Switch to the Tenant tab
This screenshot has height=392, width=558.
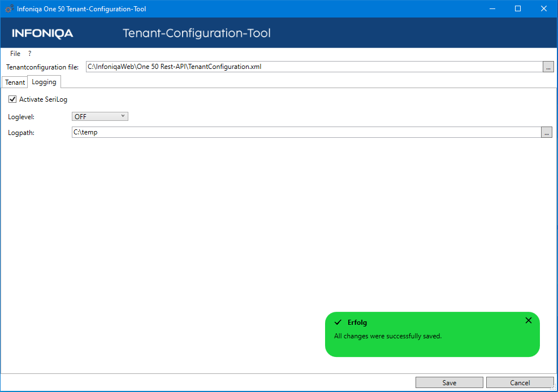[15, 82]
